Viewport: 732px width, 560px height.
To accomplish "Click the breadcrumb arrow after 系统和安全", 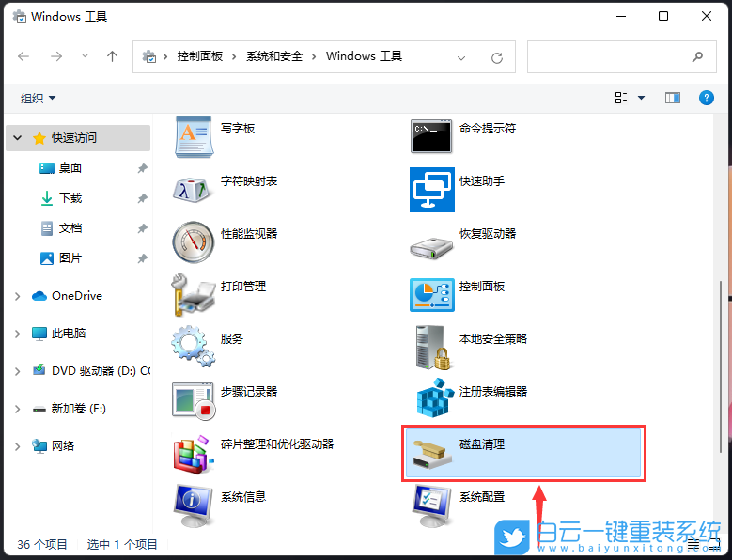I will (x=314, y=57).
